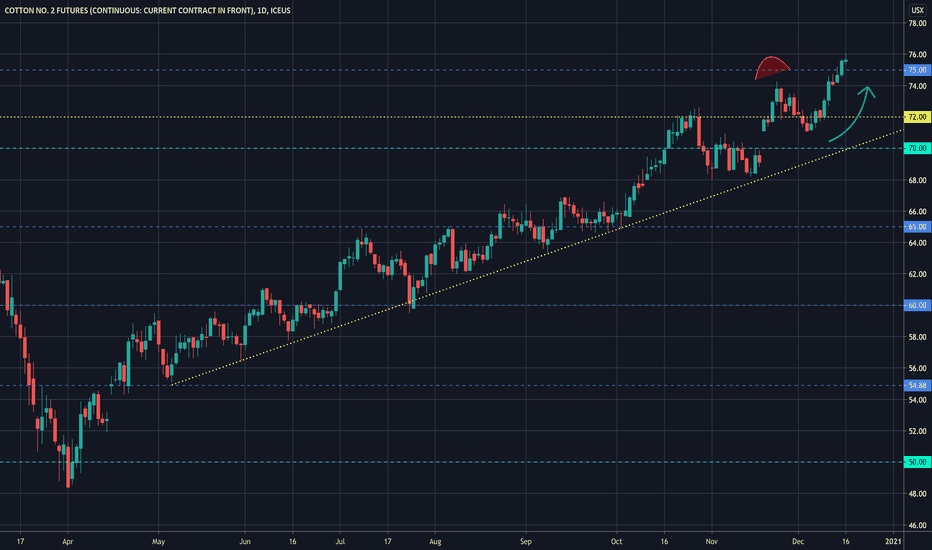Click the 2021 label on time axis
932x550 pixels.
(893, 542)
